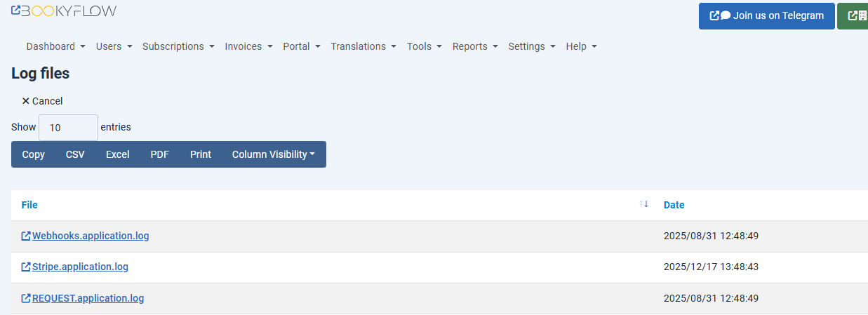Sort the table by Date column header
868x315 pixels.
tap(674, 205)
